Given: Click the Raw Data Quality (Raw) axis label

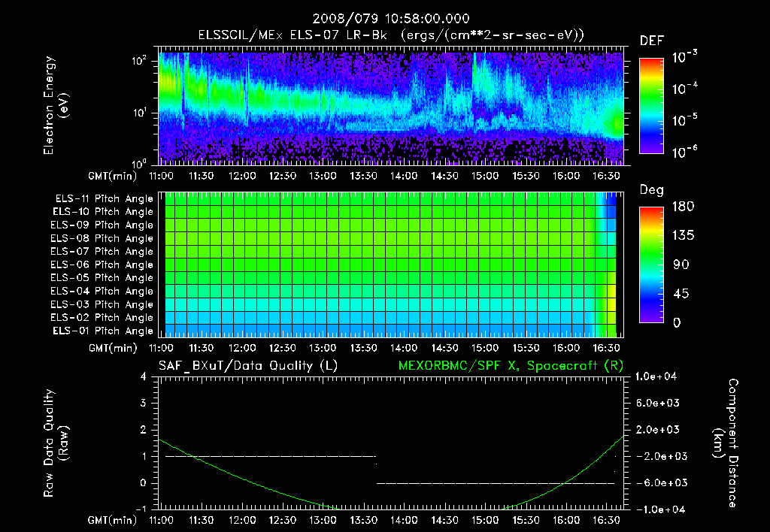Looking at the screenshot, I should click(x=56, y=443).
